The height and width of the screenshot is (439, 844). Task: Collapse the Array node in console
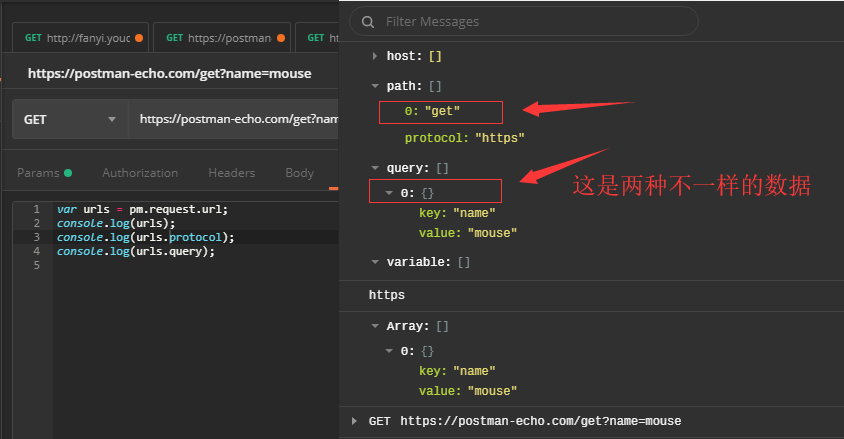coord(375,326)
